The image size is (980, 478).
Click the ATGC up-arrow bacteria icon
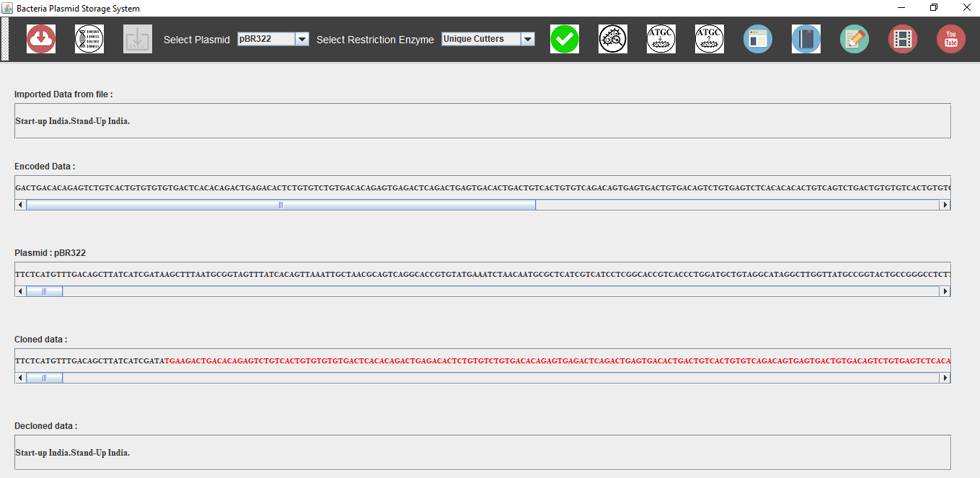pyautogui.click(x=710, y=39)
